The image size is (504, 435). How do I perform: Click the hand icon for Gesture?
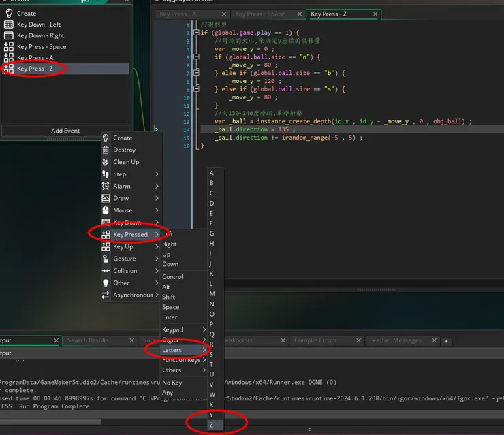point(106,259)
